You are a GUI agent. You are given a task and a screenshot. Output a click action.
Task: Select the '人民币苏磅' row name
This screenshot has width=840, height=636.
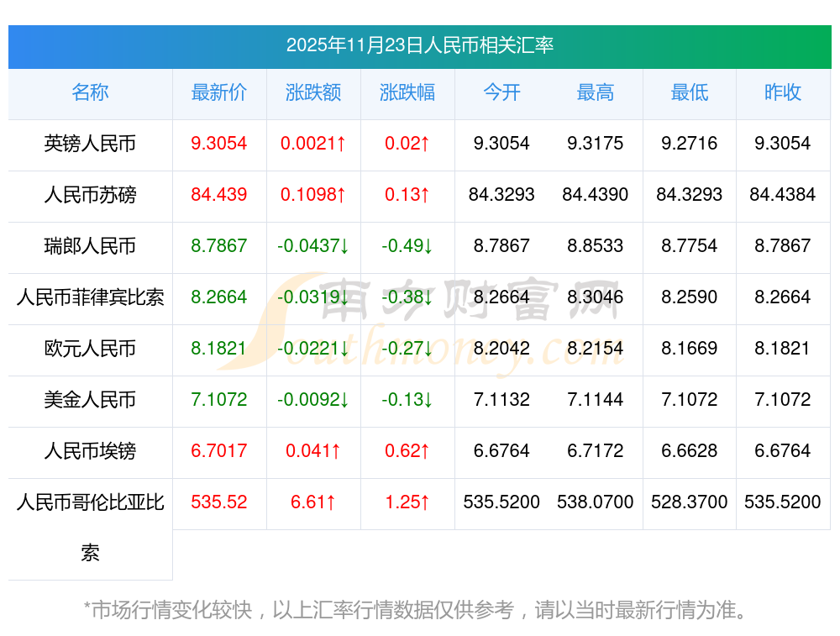(x=90, y=195)
